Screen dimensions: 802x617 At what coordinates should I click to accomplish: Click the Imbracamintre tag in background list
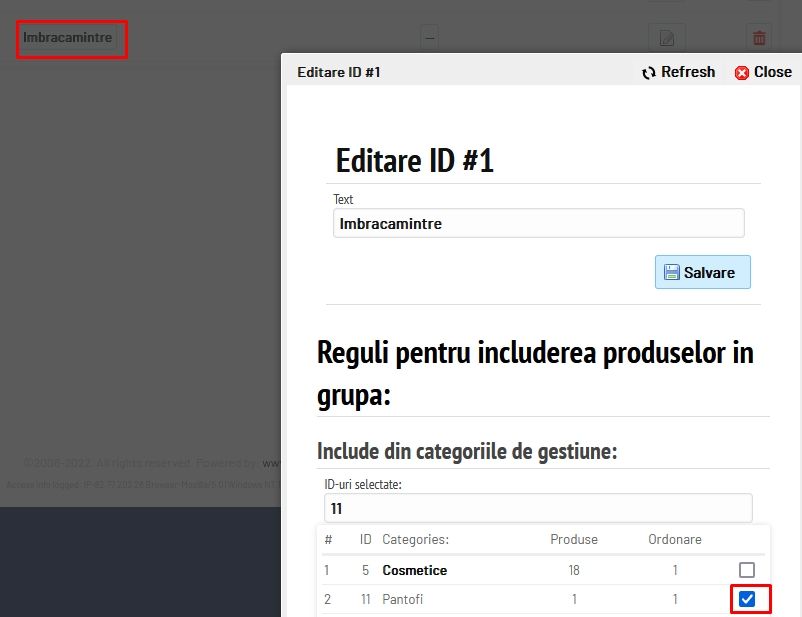(x=69, y=38)
